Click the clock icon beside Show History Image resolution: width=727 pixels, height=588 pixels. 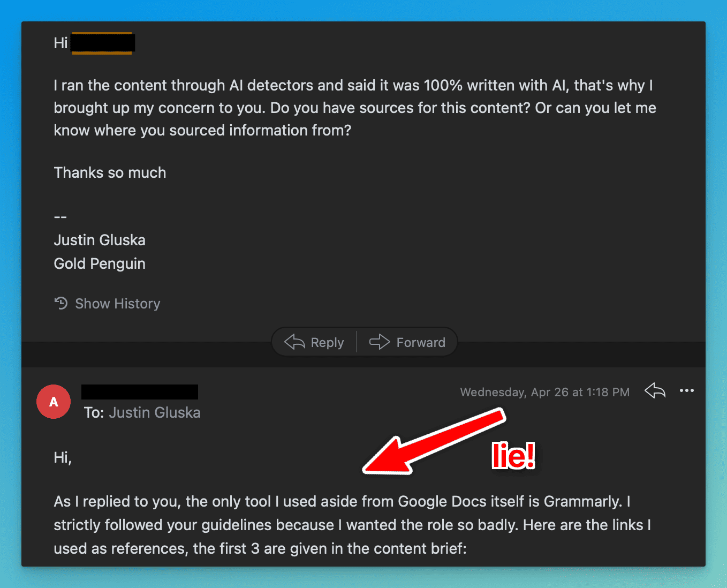click(x=61, y=303)
